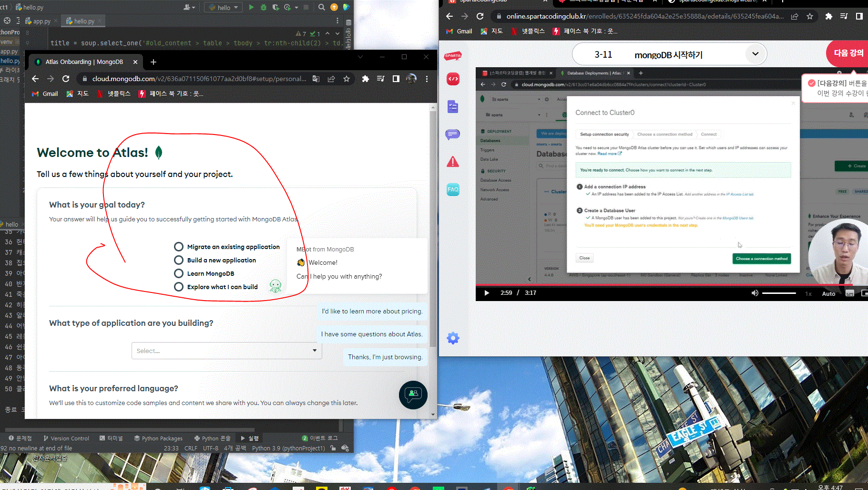Open the 'hello' run configuration dropdown
868x490 pixels.
pyautogui.click(x=224, y=7)
